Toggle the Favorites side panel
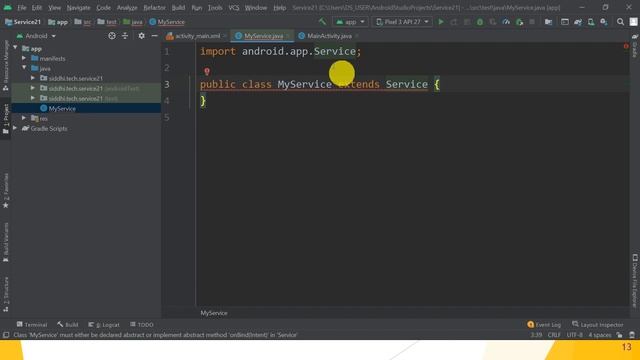The image size is (640, 360). (x=6, y=191)
